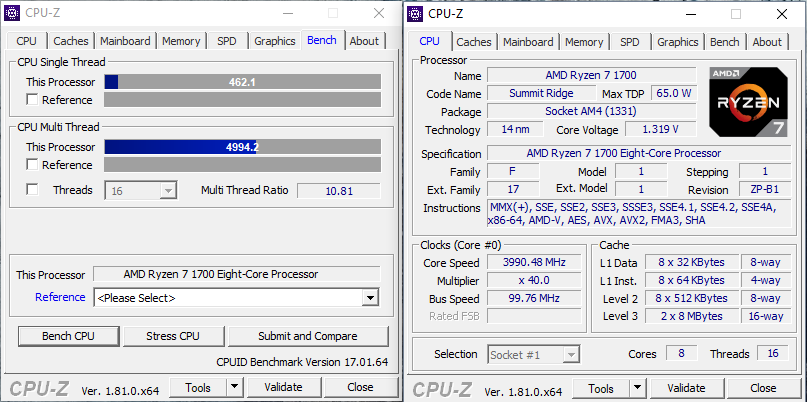Click Submit and Compare button
Viewport: 807px width, 402px height.
308,336
